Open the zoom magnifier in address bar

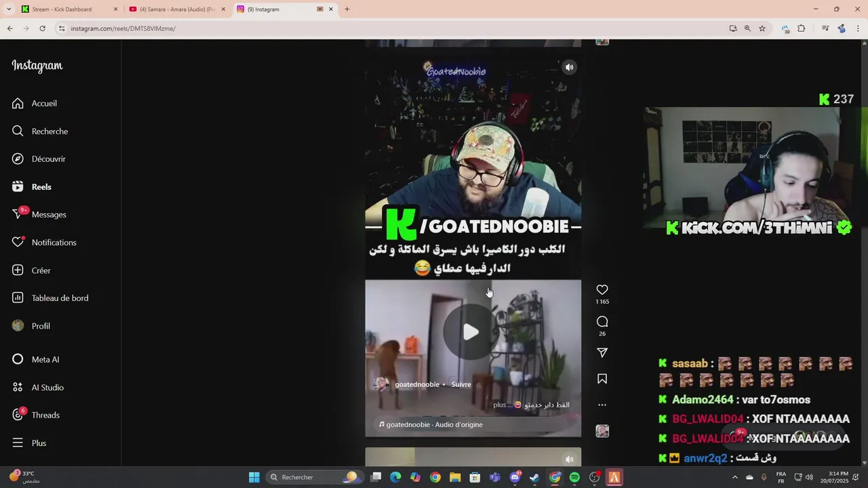747,28
